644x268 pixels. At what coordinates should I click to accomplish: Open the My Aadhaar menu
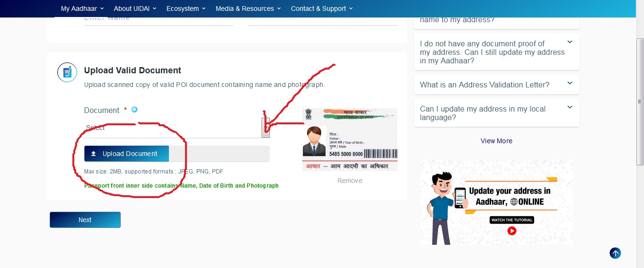coord(82,9)
